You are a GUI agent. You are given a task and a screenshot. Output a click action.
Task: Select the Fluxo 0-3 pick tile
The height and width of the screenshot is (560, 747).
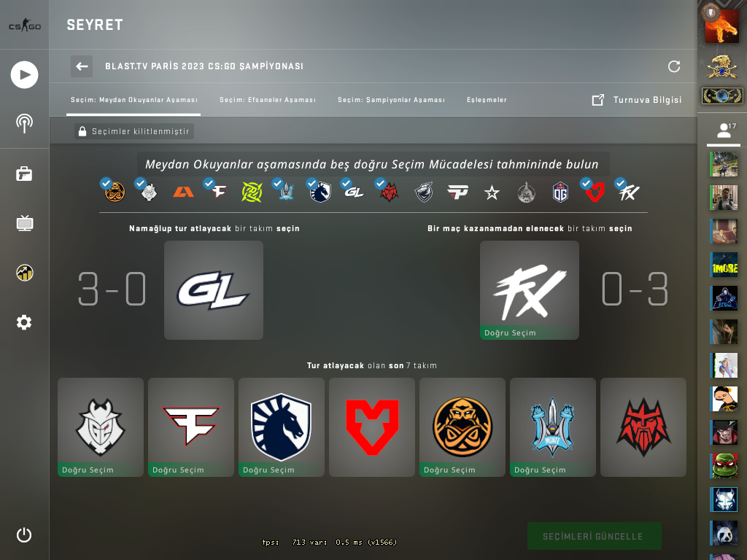click(530, 290)
